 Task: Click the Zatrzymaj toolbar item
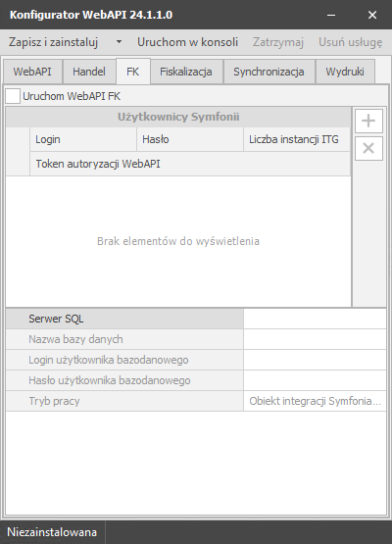tap(278, 42)
